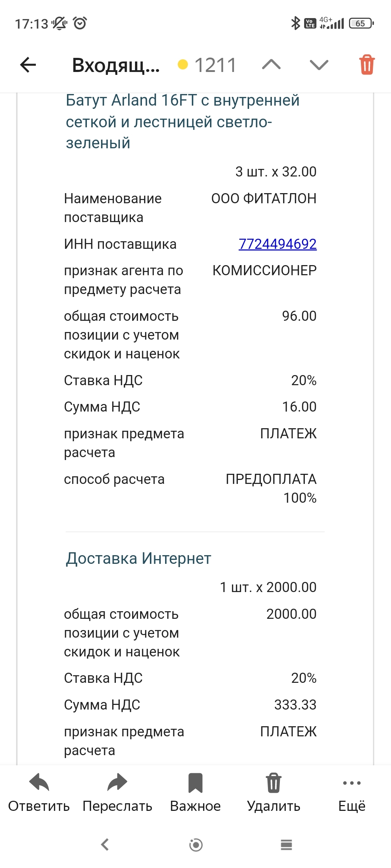The width and height of the screenshot is (391, 868).
Task: Tap the battery indicator in status bar
Action: (x=361, y=24)
